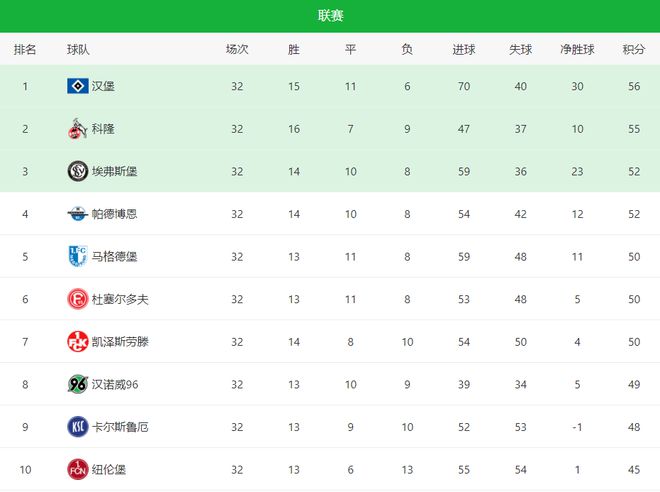The height and width of the screenshot is (492, 660).
Task: Click the 进球 goals scored header
Action: 464,49
